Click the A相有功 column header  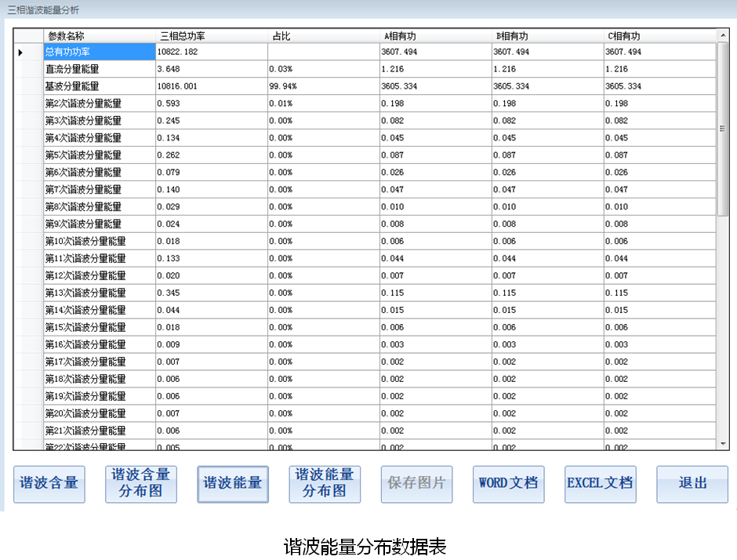pyautogui.click(x=435, y=36)
